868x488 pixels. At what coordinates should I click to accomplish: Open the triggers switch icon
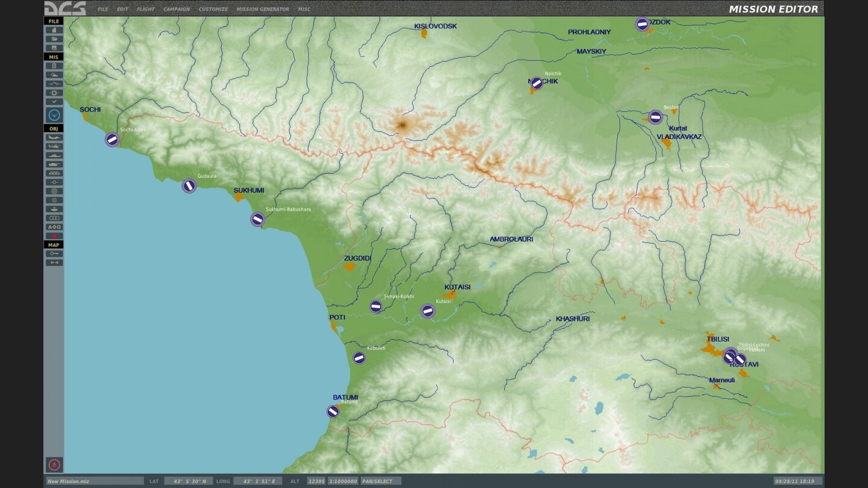[54, 84]
